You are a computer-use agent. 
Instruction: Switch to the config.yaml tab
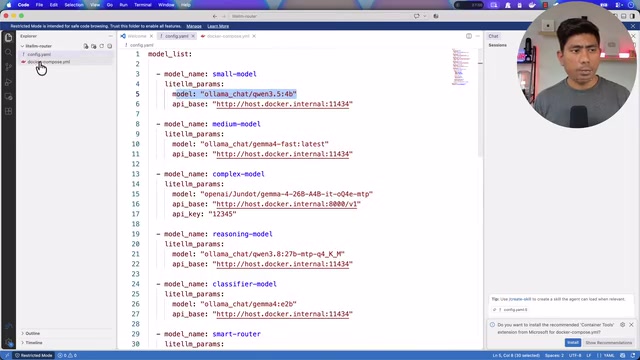click(x=177, y=36)
